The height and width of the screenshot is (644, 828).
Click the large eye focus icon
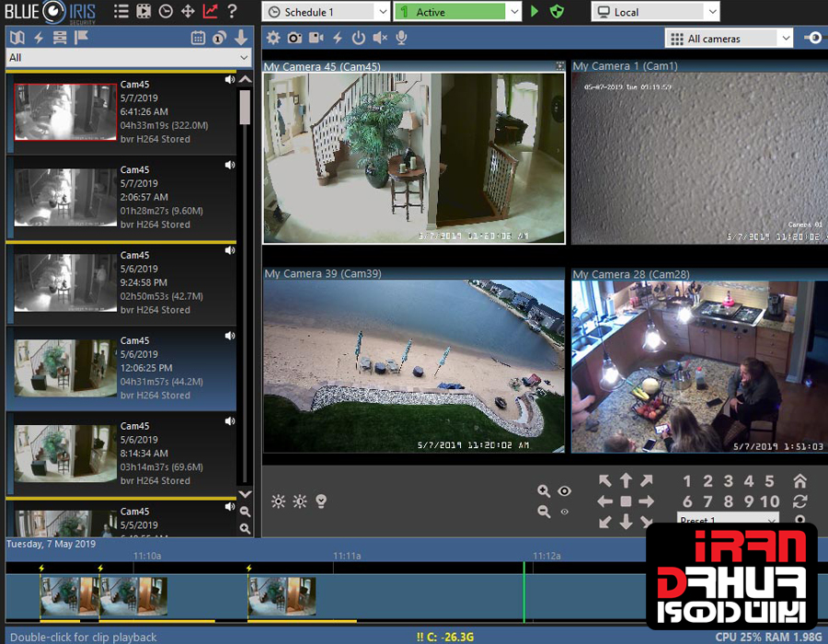[564, 491]
